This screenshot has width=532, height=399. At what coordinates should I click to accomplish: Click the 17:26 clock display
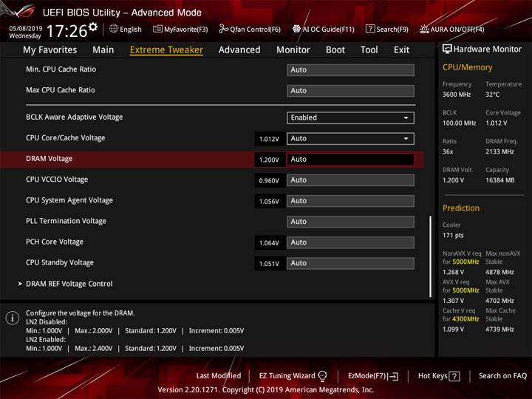point(66,31)
